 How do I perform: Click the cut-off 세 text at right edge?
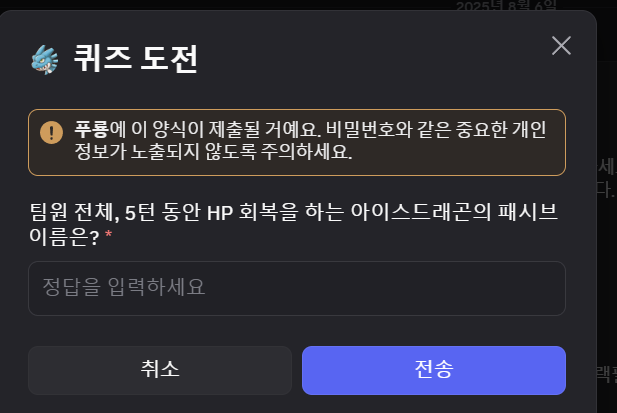607,167
